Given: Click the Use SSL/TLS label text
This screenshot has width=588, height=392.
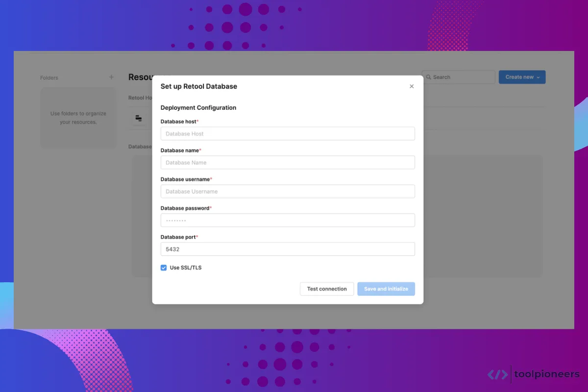Looking at the screenshot, I should click(186, 268).
